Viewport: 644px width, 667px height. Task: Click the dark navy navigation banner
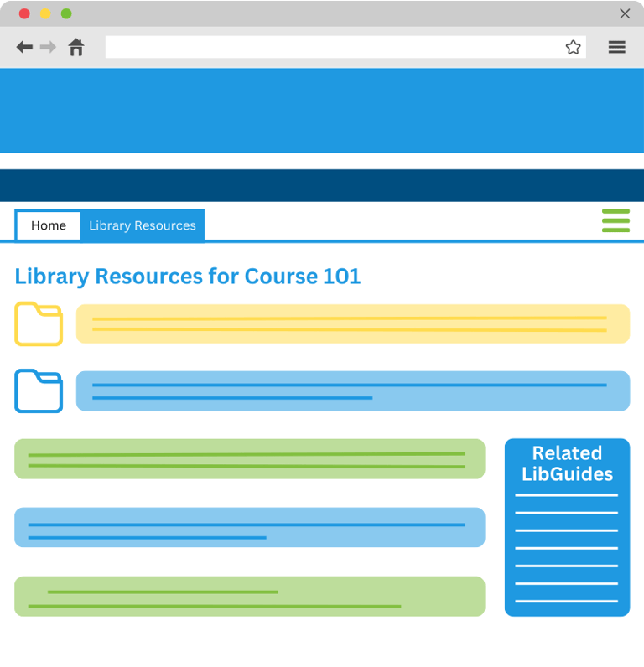[x=322, y=185]
